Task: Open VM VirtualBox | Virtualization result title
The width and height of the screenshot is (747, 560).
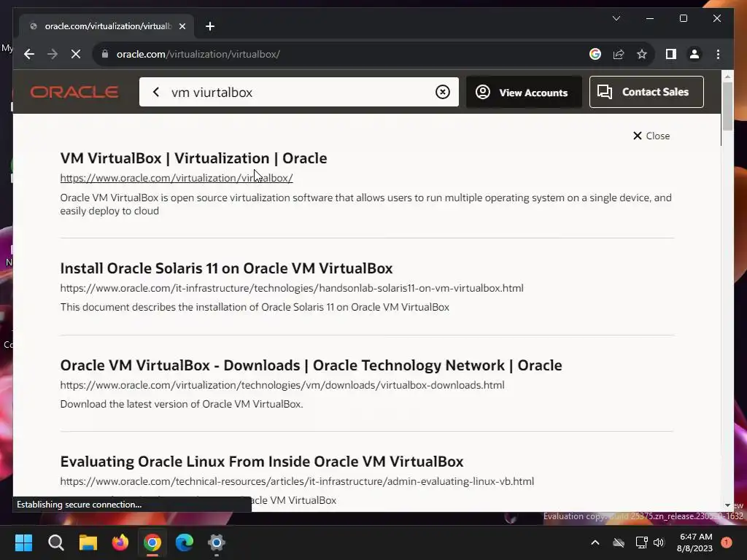Action: pos(193,158)
